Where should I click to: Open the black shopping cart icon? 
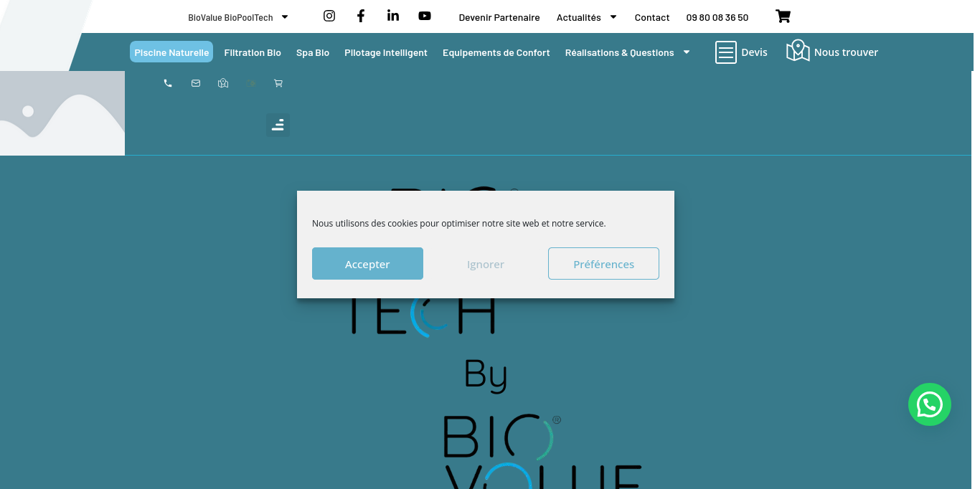783,16
